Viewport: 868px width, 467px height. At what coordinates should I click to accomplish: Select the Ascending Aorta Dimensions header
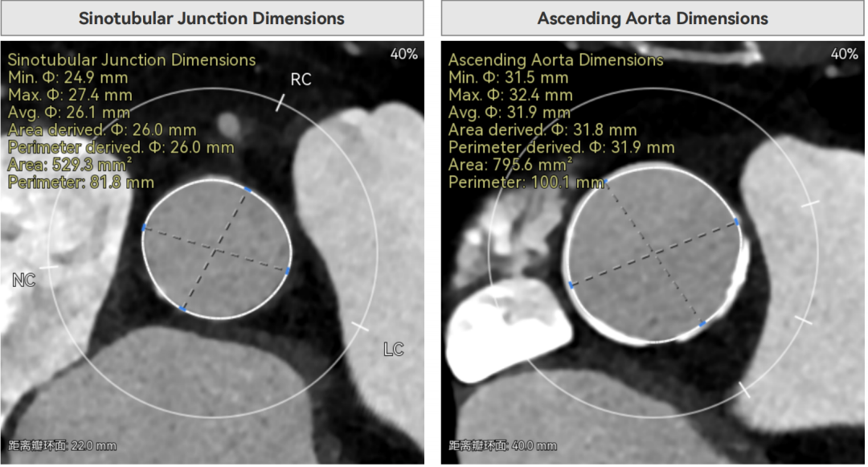click(653, 18)
